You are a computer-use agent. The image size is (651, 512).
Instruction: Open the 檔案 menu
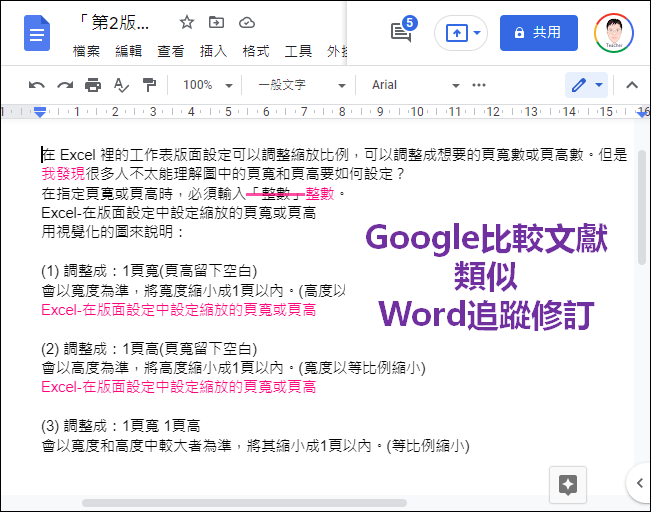[x=86, y=51]
